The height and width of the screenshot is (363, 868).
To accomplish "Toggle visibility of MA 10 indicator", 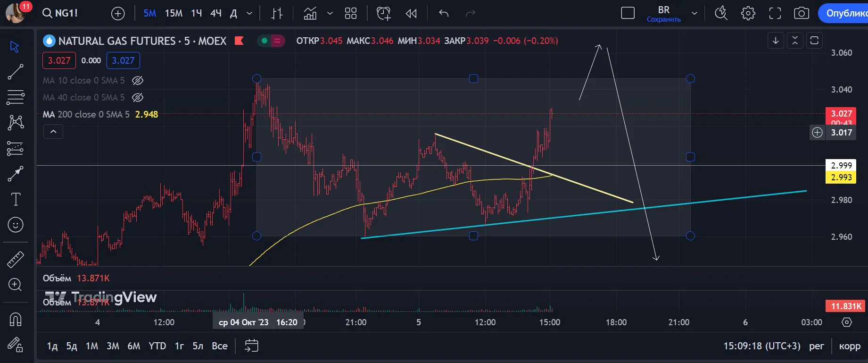I will (x=138, y=81).
